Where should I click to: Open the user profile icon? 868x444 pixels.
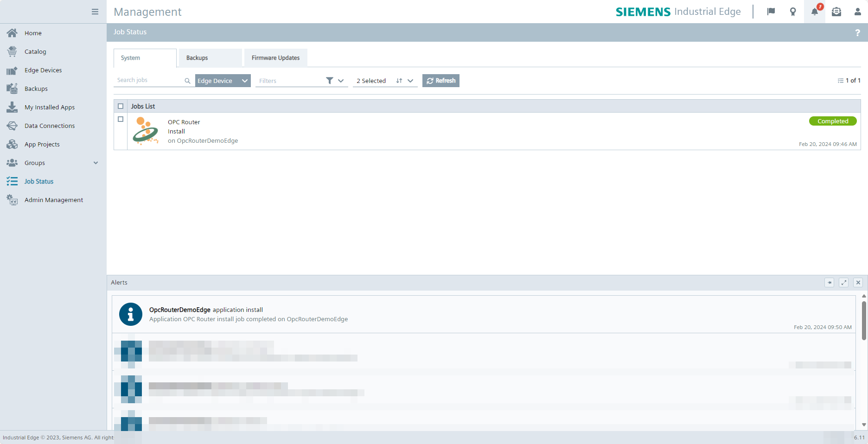coord(857,12)
